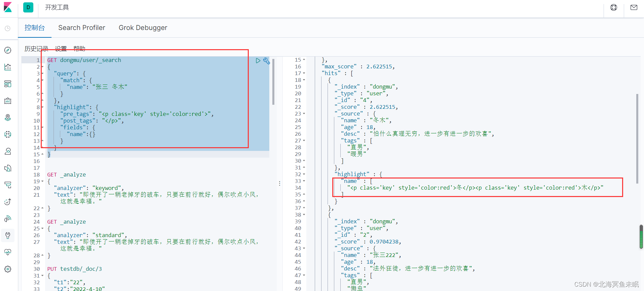
Task: Click the "name": "张三 冬木" line
Action: point(97,87)
